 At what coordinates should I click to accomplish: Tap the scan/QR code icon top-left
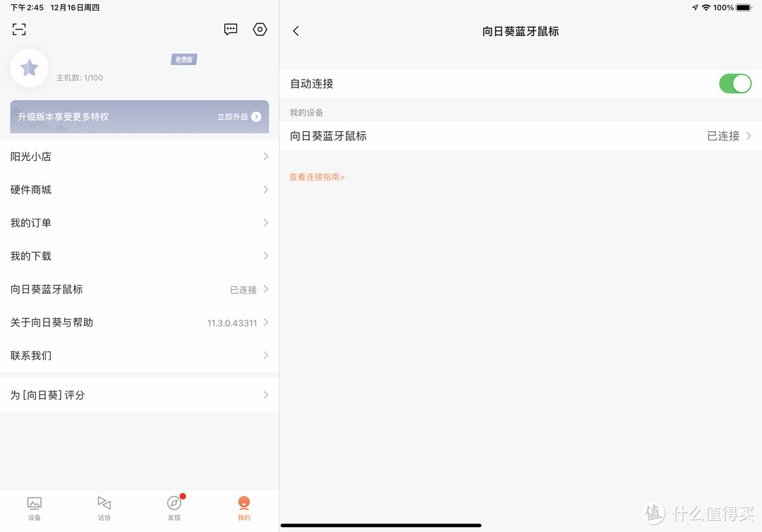click(18, 30)
